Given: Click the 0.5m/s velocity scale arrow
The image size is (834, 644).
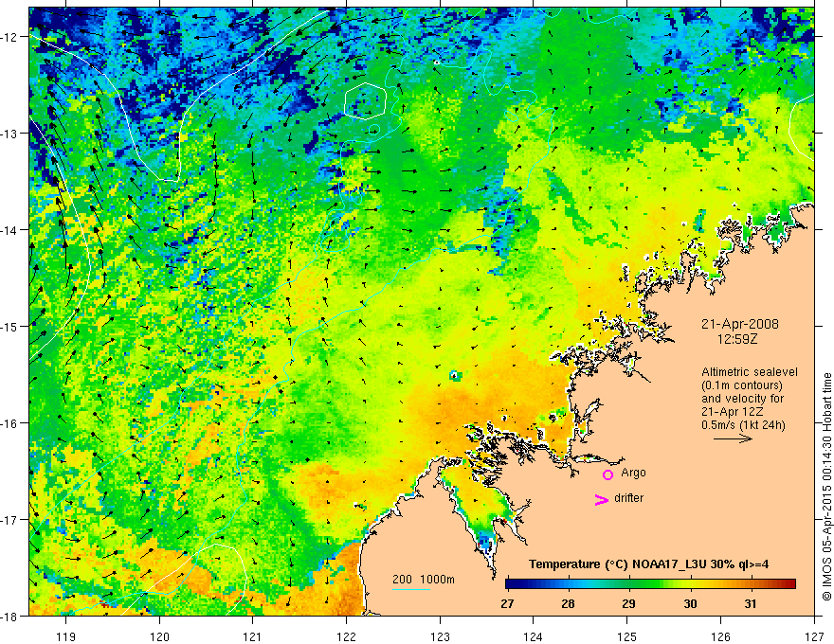Looking at the screenshot, I should point(733,438).
